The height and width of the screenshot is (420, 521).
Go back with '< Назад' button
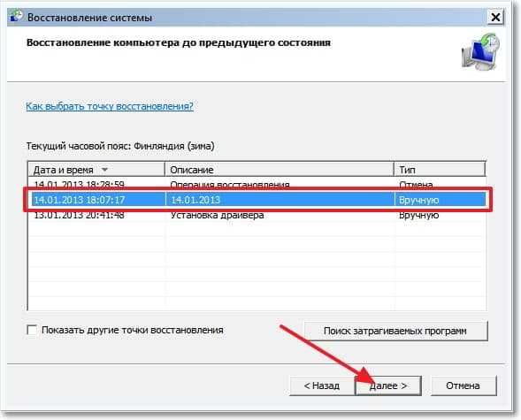coord(322,386)
